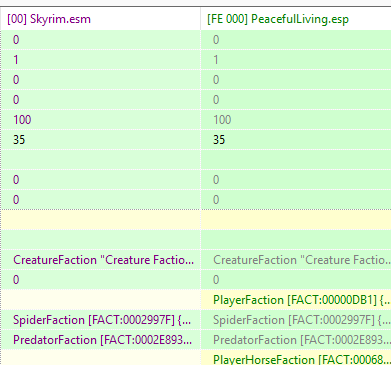Select the [00] Skyrim.esm column header
The width and height of the screenshot is (391, 365).
(x=100, y=19)
